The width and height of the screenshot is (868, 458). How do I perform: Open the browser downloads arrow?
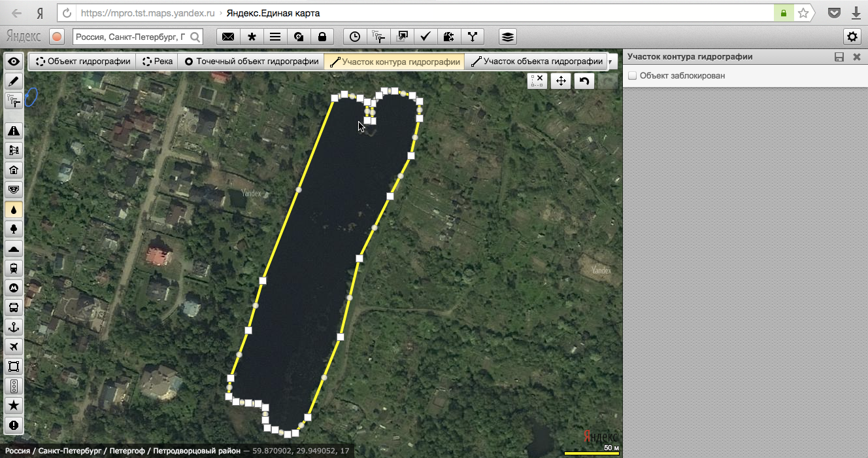(855, 13)
